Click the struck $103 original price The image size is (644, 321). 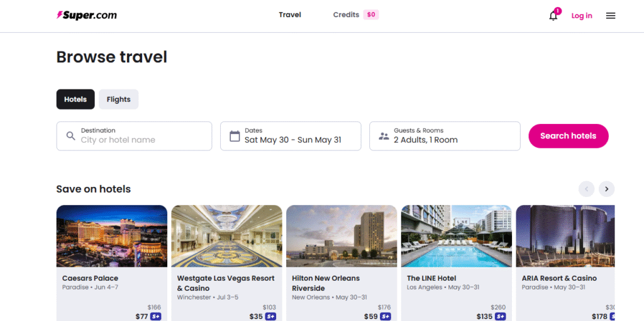269,307
